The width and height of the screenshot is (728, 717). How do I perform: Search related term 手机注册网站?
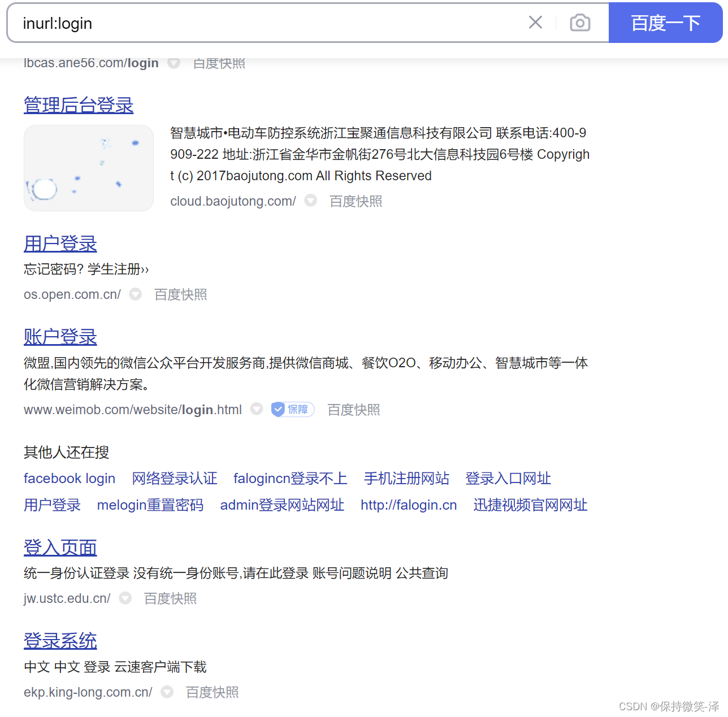[407, 479]
